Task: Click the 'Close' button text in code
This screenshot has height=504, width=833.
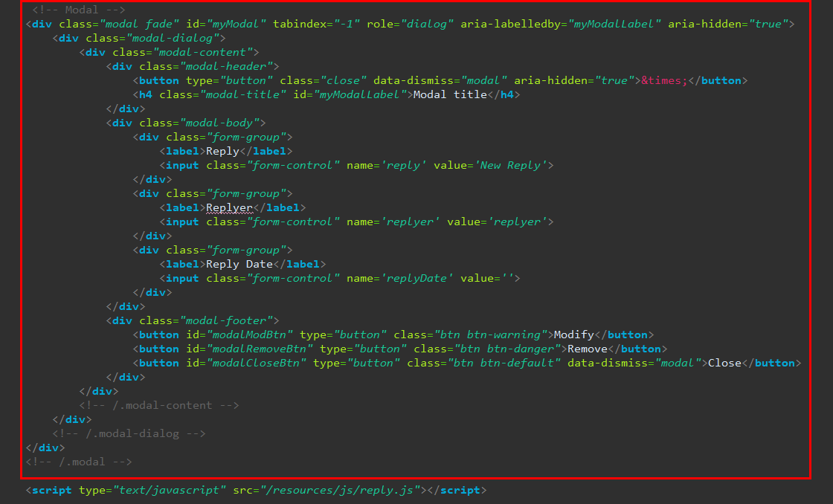Action: [x=724, y=364]
